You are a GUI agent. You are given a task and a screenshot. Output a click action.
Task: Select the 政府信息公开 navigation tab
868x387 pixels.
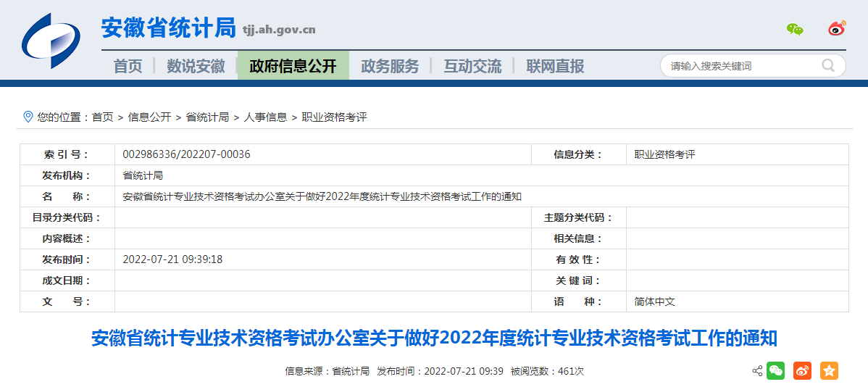click(x=293, y=66)
